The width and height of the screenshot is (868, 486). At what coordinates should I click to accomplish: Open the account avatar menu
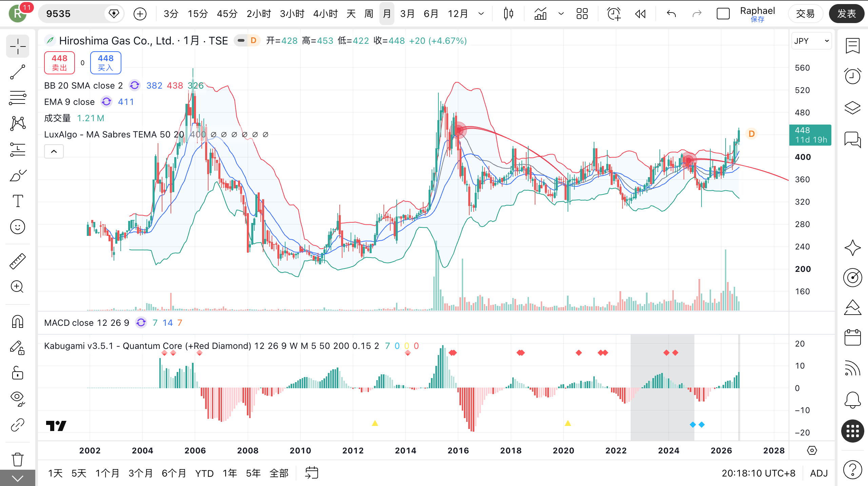18,14
